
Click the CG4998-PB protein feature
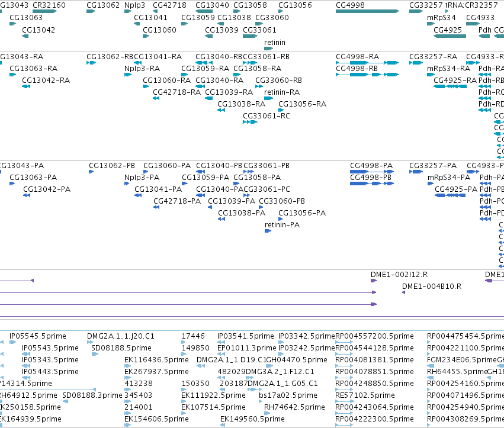pos(372,184)
